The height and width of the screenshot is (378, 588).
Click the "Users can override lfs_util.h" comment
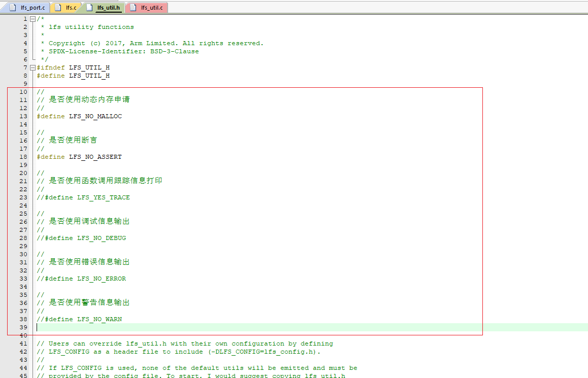click(x=185, y=343)
